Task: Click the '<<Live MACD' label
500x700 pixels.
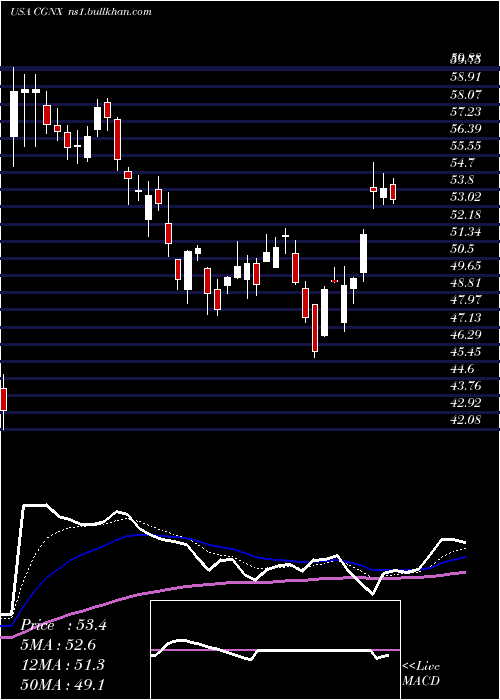Action: [x=421, y=673]
